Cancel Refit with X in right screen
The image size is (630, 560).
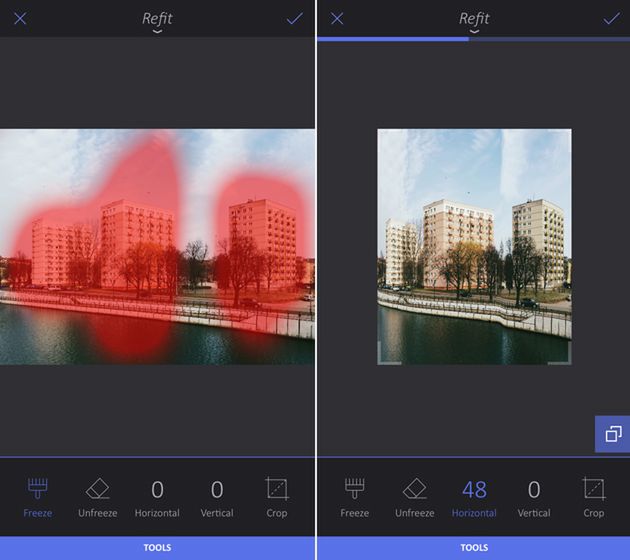[x=337, y=18]
